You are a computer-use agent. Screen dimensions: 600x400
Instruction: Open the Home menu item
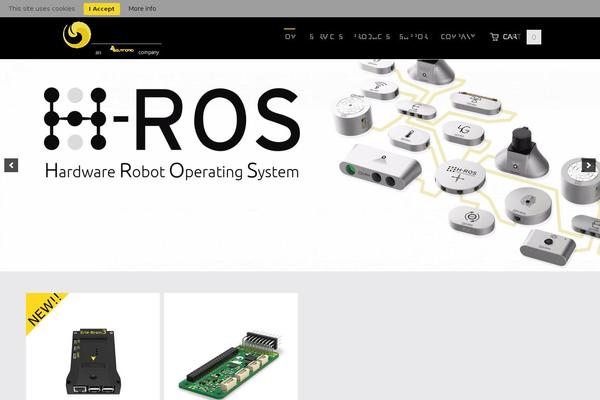(290, 37)
